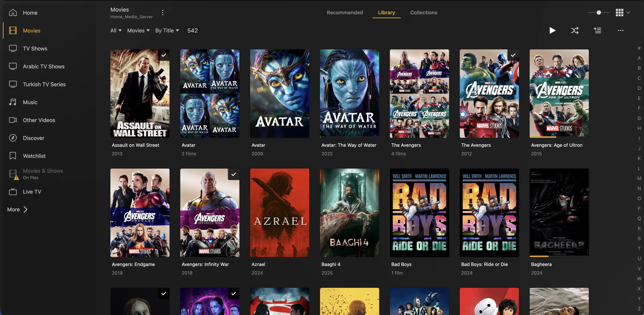Add library to playlist queue icon

pyautogui.click(x=597, y=30)
